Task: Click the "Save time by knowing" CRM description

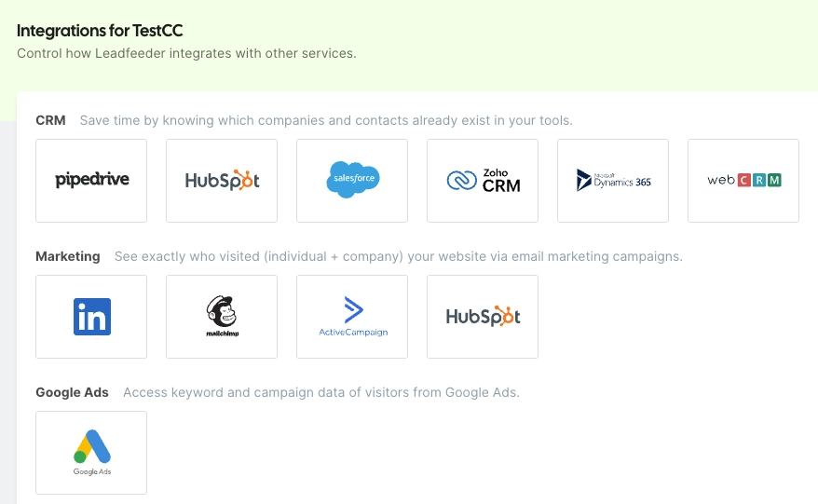Action: tap(326, 120)
